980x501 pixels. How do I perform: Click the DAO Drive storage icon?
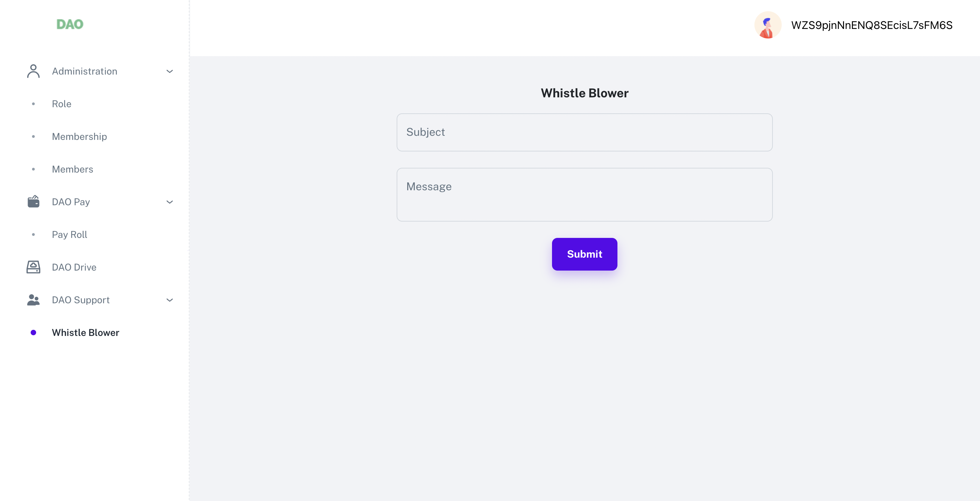click(x=33, y=267)
